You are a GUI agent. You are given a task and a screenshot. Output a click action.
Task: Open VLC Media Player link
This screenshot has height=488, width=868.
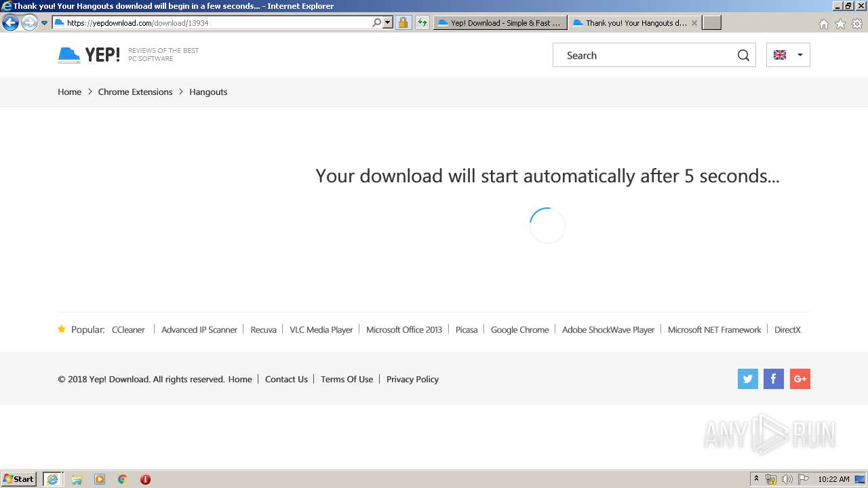click(x=321, y=330)
